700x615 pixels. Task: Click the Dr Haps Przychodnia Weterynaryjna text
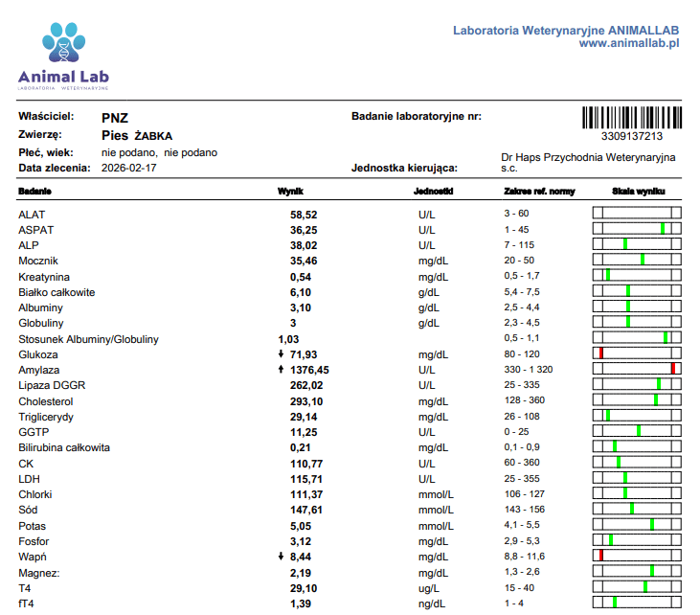click(588, 157)
